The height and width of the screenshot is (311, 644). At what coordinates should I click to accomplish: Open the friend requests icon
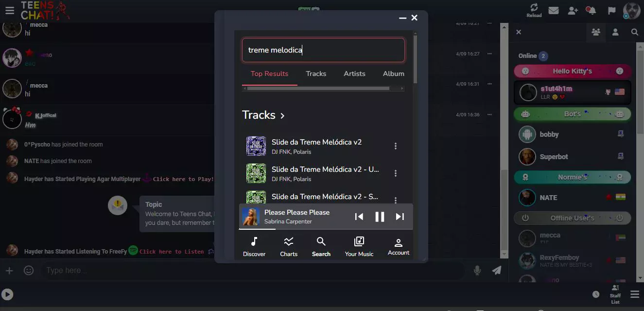click(573, 10)
